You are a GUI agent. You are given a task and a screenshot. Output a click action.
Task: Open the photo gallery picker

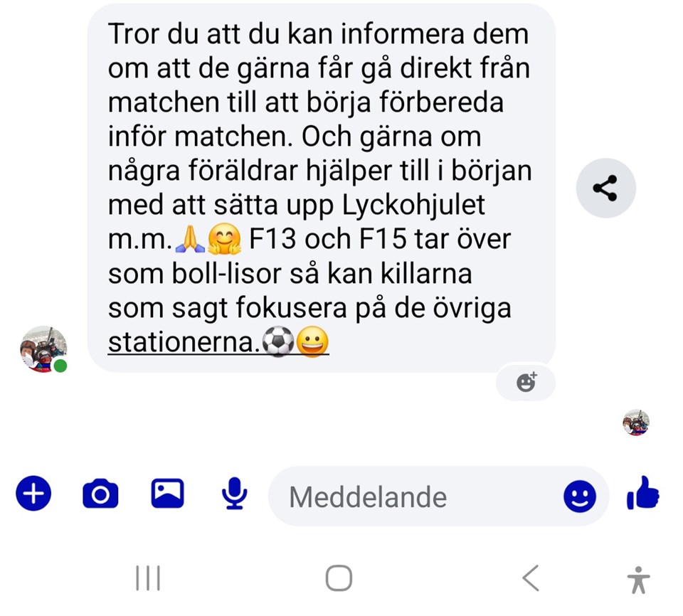(168, 494)
